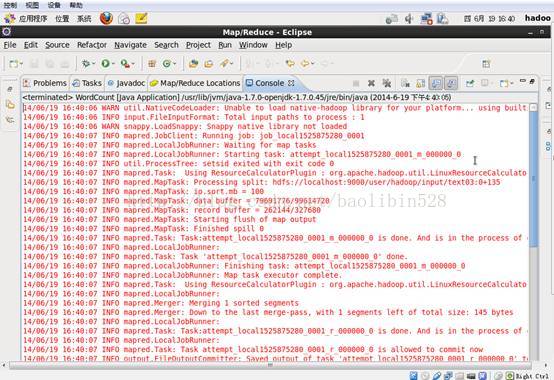
Task: Click log line 'Merging 1 sorted segments'
Action: (x=244, y=303)
